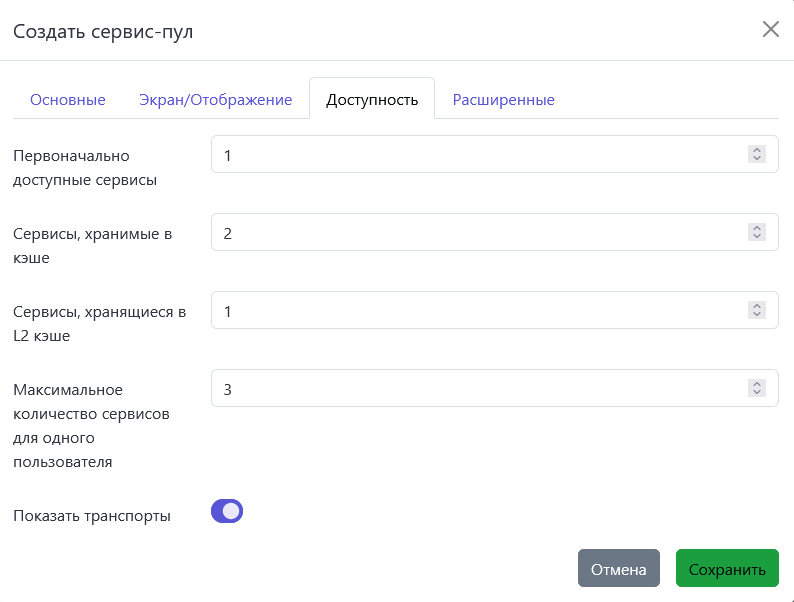This screenshot has width=794, height=602.
Task: Focus the Сервисы, хранящиеся в L2 кэше field
Action: point(495,310)
